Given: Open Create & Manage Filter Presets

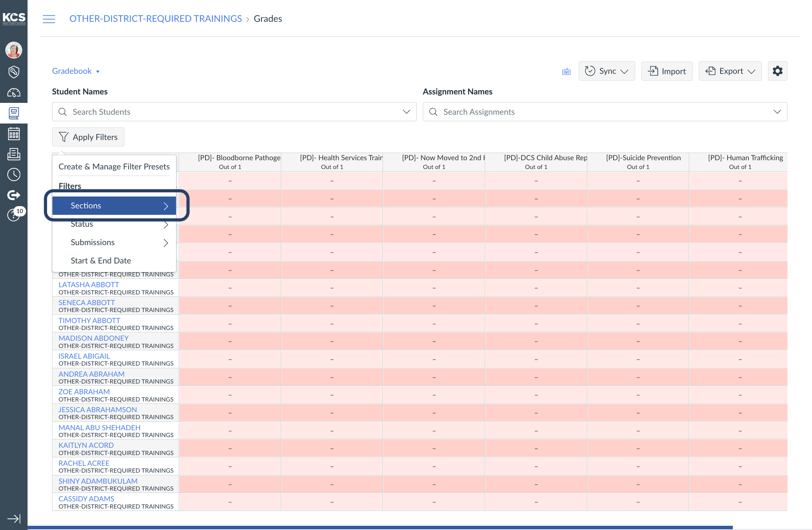Looking at the screenshot, I should [x=114, y=167].
